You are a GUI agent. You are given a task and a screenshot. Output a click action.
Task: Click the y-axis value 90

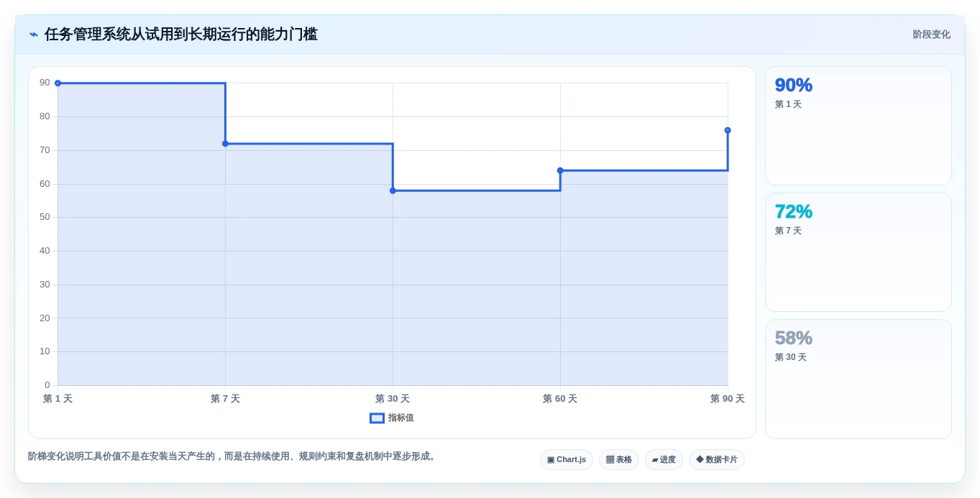click(45, 83)
